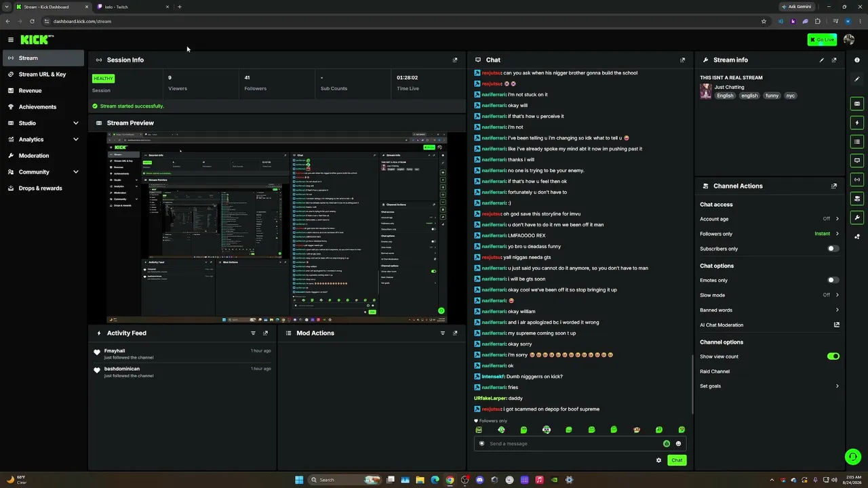Pop out the Mod Actions panel

click(455, 333)
